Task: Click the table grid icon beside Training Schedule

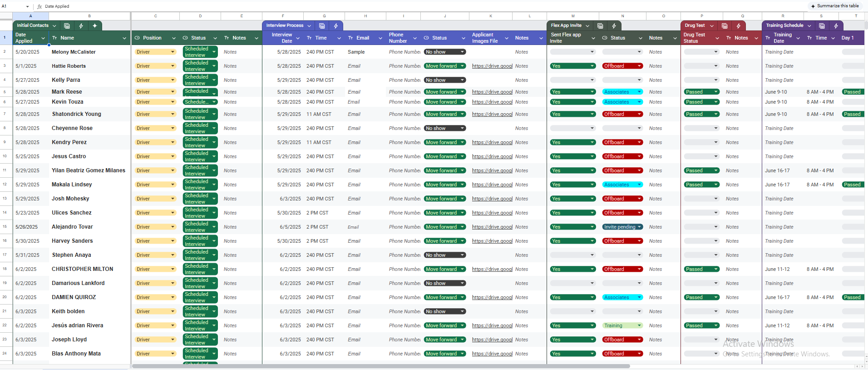Action: point(822,26)
